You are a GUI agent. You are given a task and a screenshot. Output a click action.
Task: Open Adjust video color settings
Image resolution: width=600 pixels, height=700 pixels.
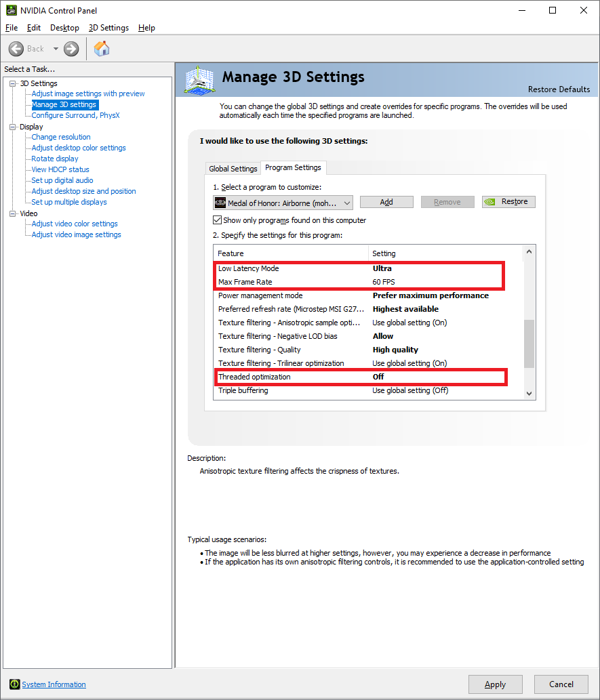[75, 224]
